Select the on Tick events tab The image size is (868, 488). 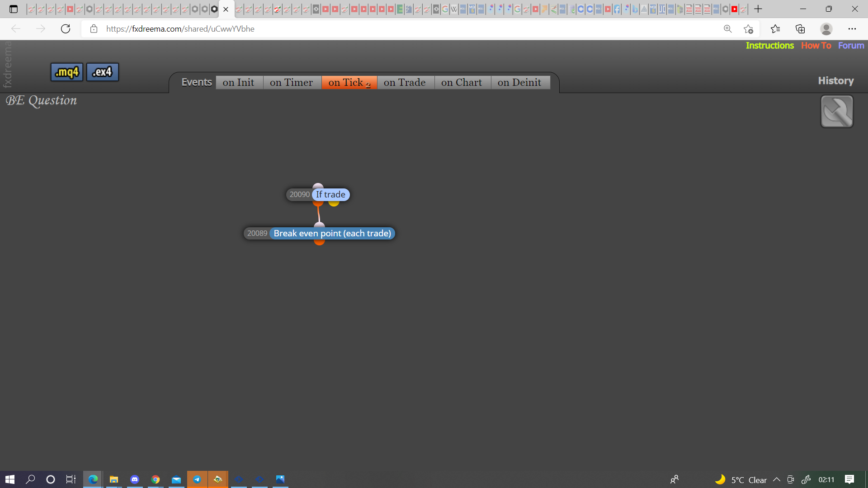click(349, 82)
